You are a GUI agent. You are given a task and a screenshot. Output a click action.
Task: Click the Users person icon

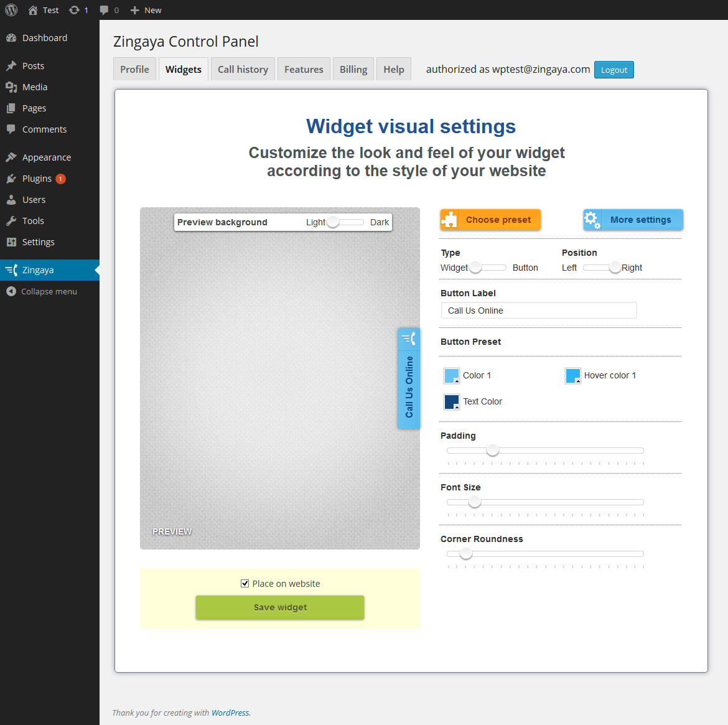(11, 200)
